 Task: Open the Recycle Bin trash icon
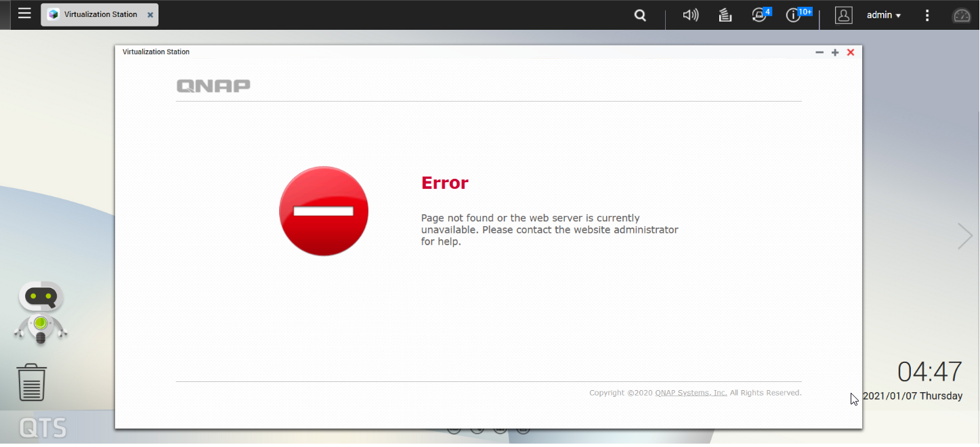pyautogui.click(x=31, y=382)
